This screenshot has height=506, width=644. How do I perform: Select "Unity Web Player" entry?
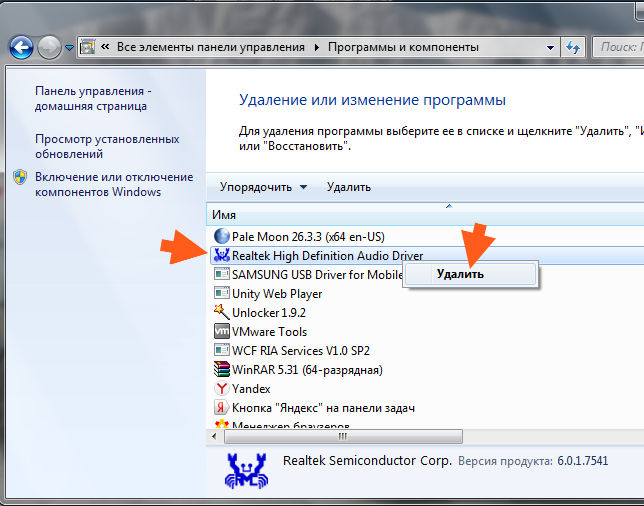277,294
